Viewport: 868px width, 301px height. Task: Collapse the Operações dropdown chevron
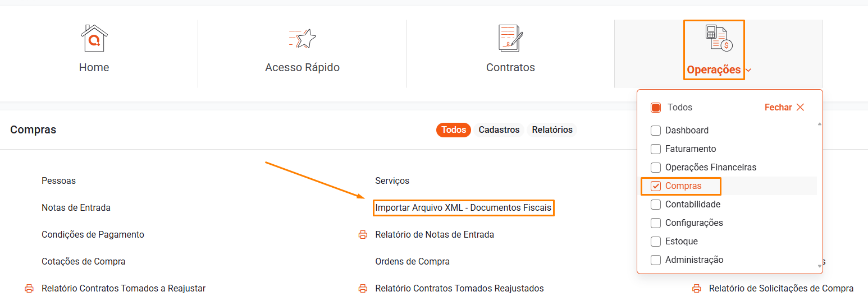pos(748,71)
